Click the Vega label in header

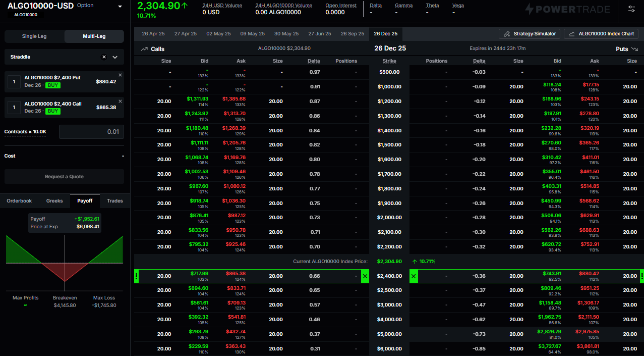tap(458, 6)
